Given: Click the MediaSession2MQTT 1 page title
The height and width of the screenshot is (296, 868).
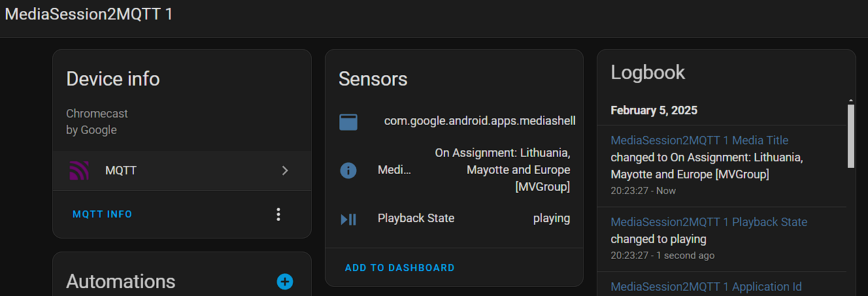Looking at the screenshot, I should pyautogui.click(x=89, y=14).
